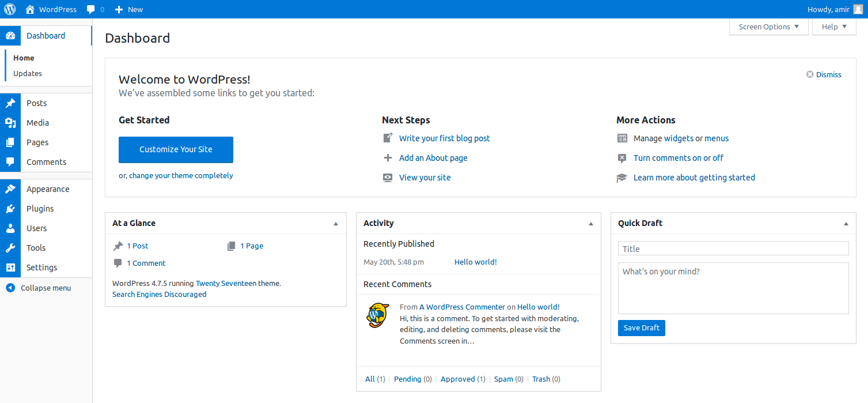868x403 pixels.
Task: Open the Hello world! recently published post
Action: coord(476,262)
